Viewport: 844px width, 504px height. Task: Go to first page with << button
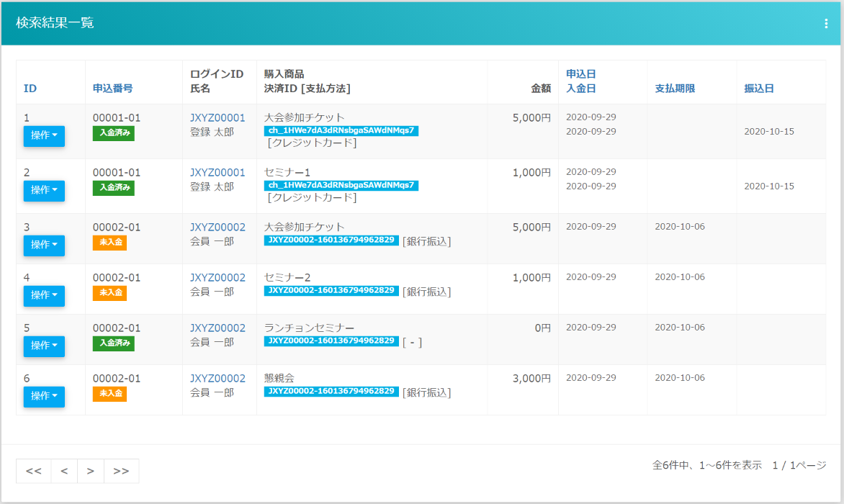tap(34, 471)
